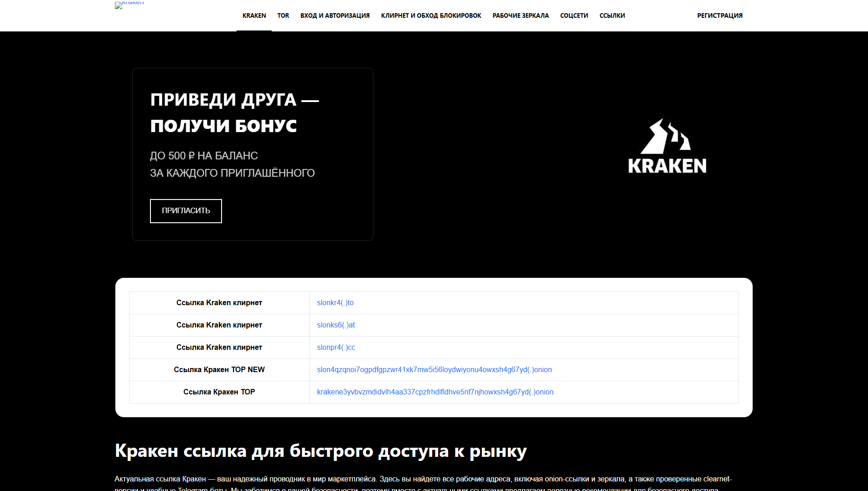Click the ПРИВЕДИ ДРУГА — ПОЛУЧИ БОНУС heading

point(235,113)
